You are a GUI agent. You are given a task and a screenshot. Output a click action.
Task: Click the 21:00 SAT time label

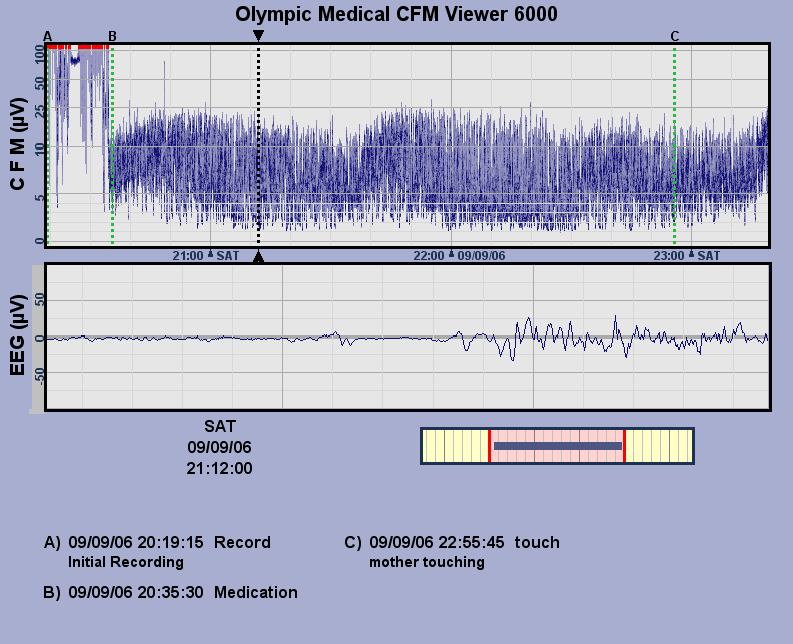pos(205,255)
